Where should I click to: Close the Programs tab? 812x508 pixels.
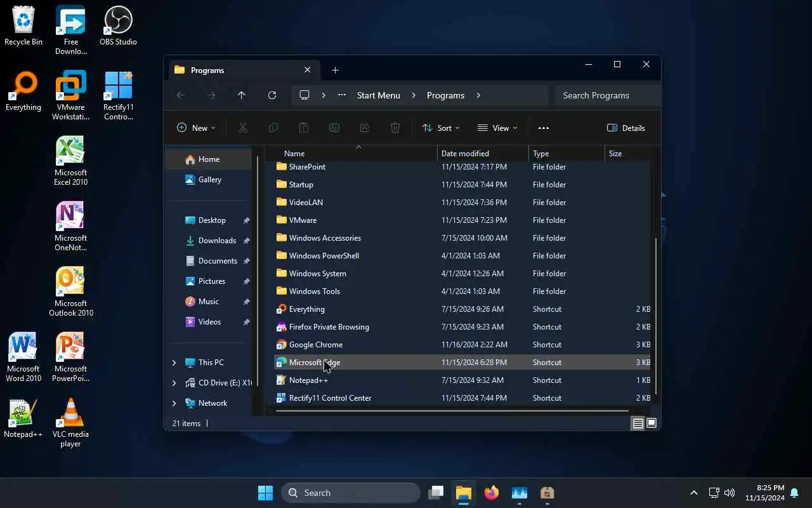click(x=308, y=70)
